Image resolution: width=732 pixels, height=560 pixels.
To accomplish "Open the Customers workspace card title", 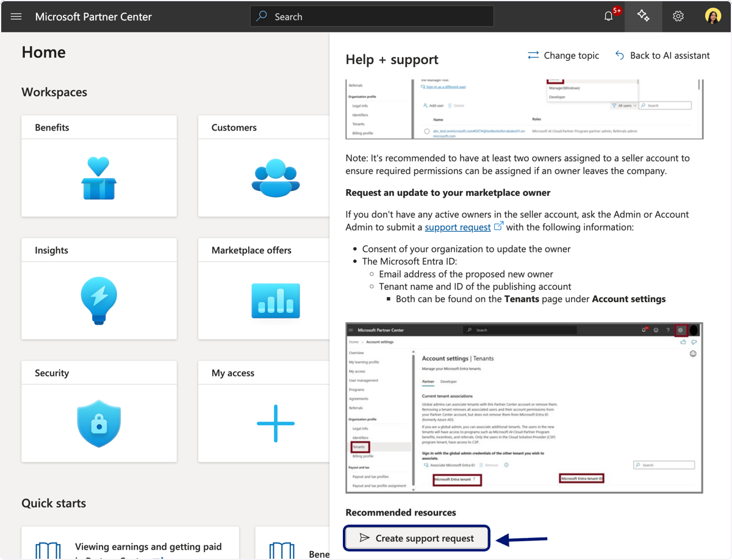I will point(234,127).
